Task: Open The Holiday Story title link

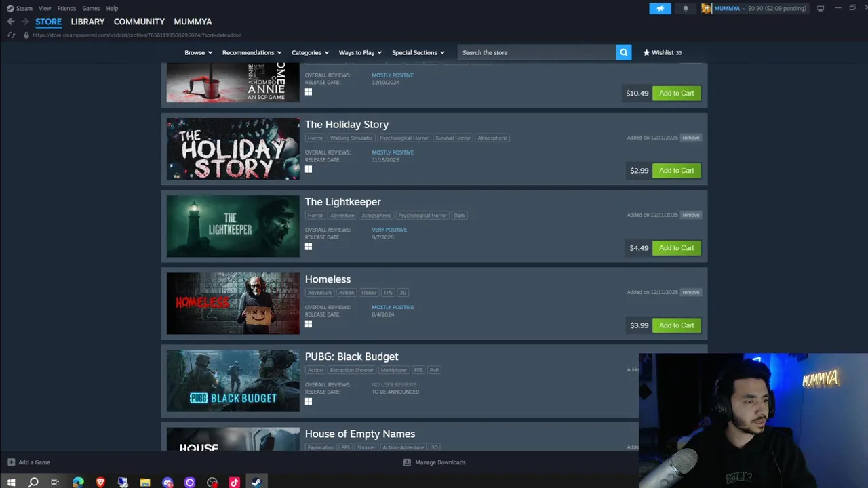Action: (x=347, y=124)
